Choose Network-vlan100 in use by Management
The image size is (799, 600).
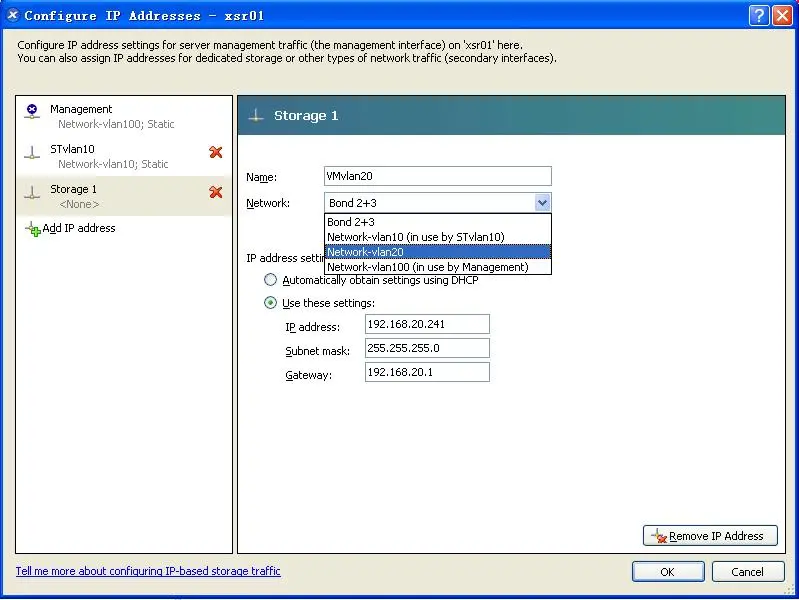[438, 267]
